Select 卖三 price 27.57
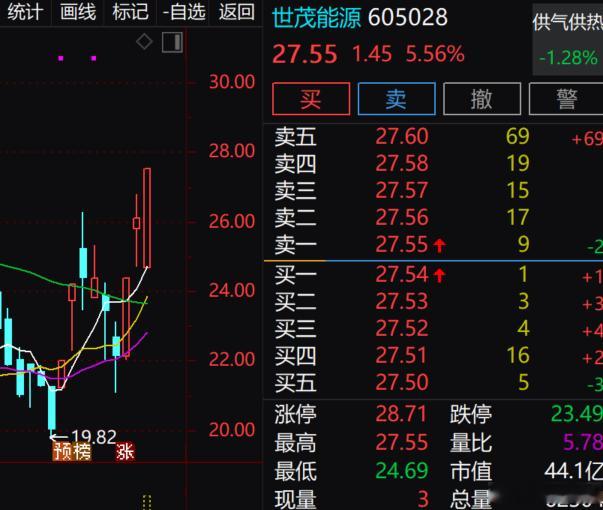 (401, 190)
